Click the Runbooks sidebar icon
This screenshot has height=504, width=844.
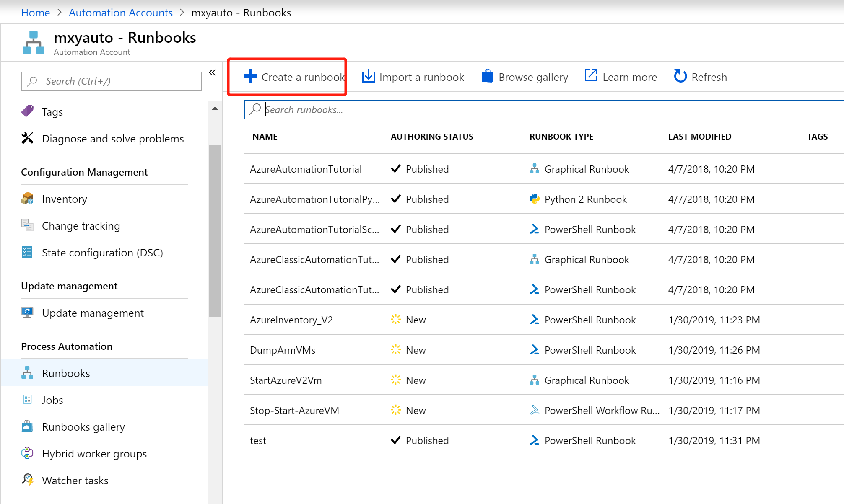[27, 373]
